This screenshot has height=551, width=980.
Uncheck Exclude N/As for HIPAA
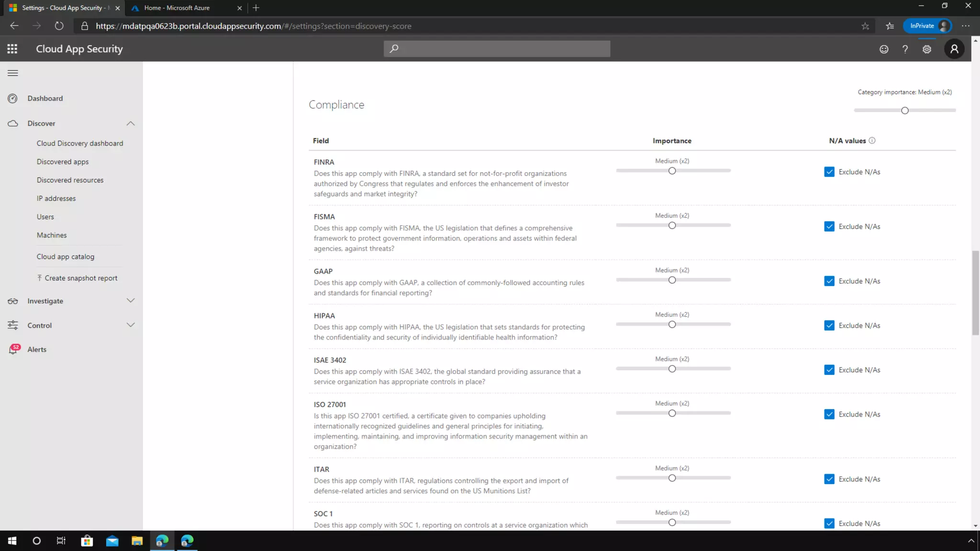pos(829,326)
